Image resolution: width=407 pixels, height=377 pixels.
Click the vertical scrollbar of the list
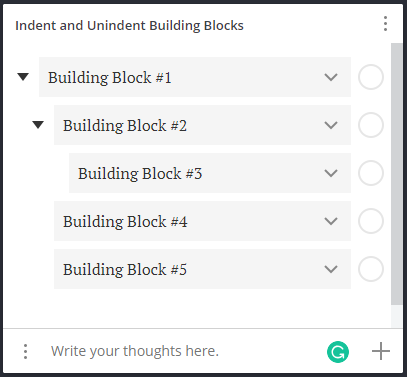coord(397,174)
